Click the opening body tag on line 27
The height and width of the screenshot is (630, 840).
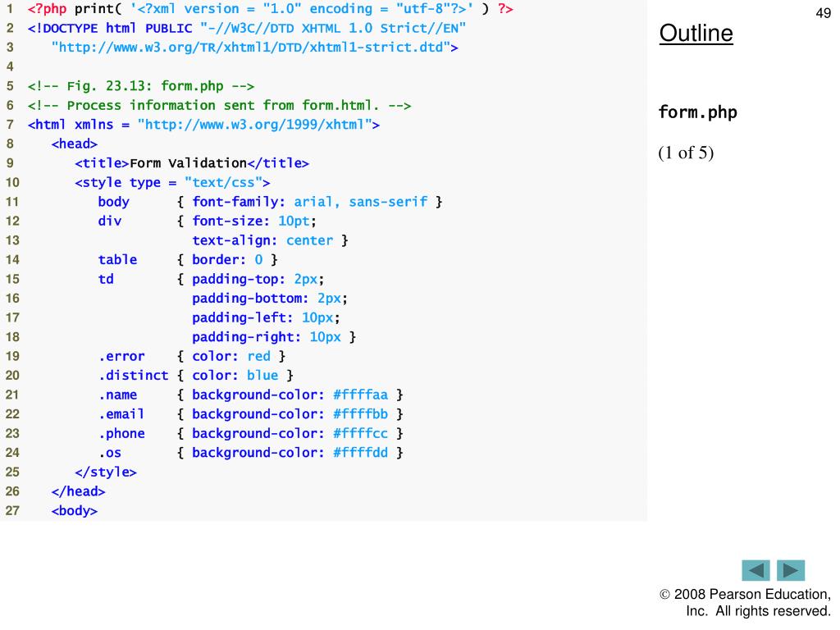pos(75,510)
